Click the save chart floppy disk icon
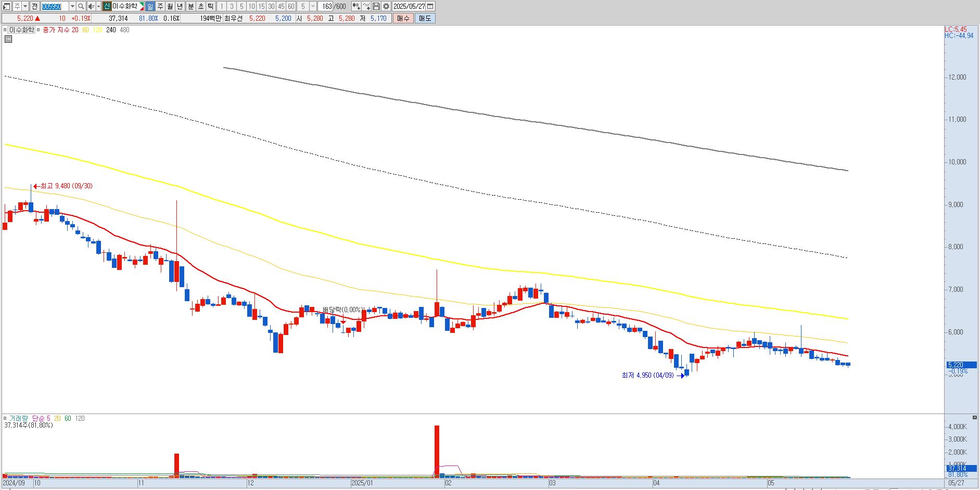This screenshot has width=980, height=490. coord(376,6)
